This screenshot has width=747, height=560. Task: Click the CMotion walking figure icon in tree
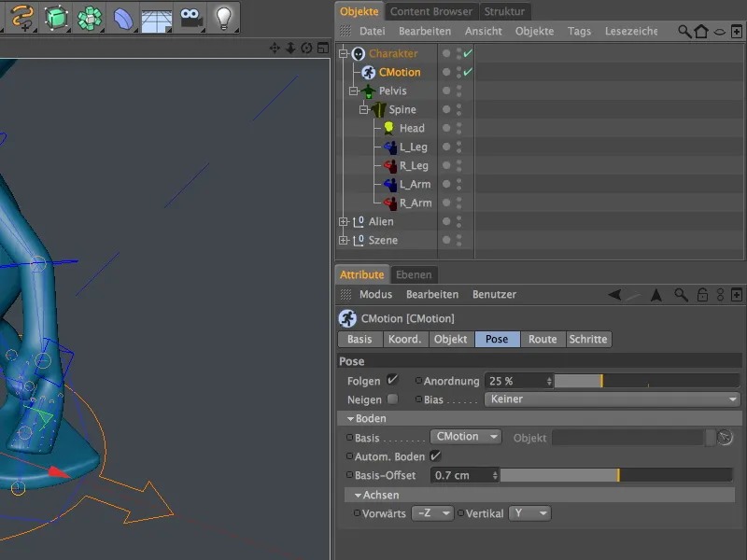coord(368,73)
